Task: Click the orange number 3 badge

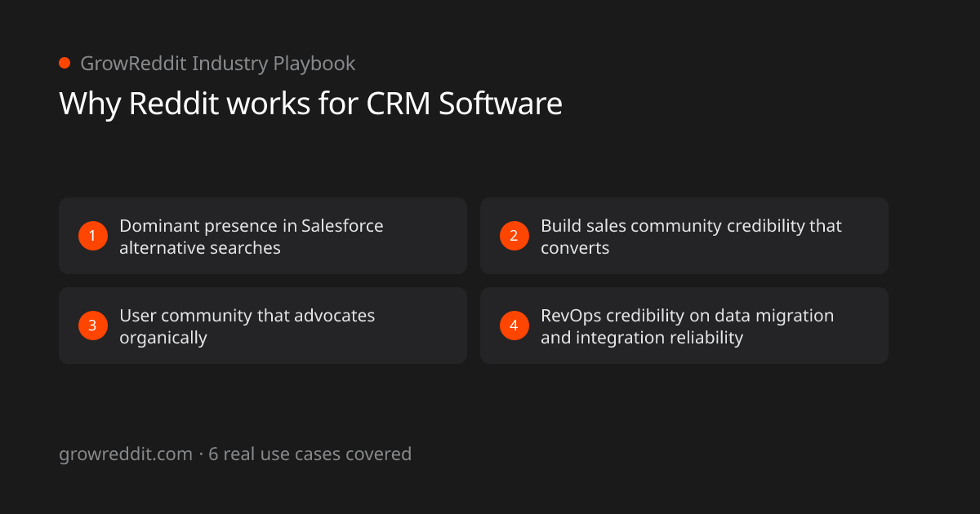Action: pos(92,326)
